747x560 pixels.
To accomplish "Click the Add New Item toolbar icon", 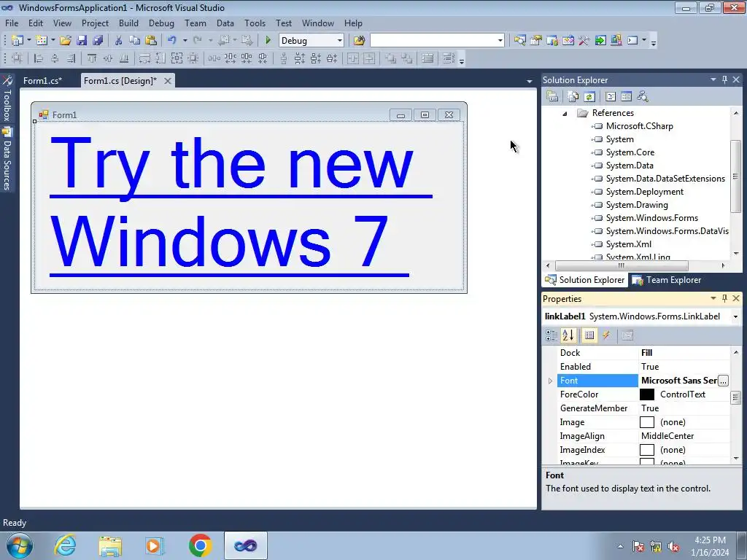I will (x=42, y=41).
